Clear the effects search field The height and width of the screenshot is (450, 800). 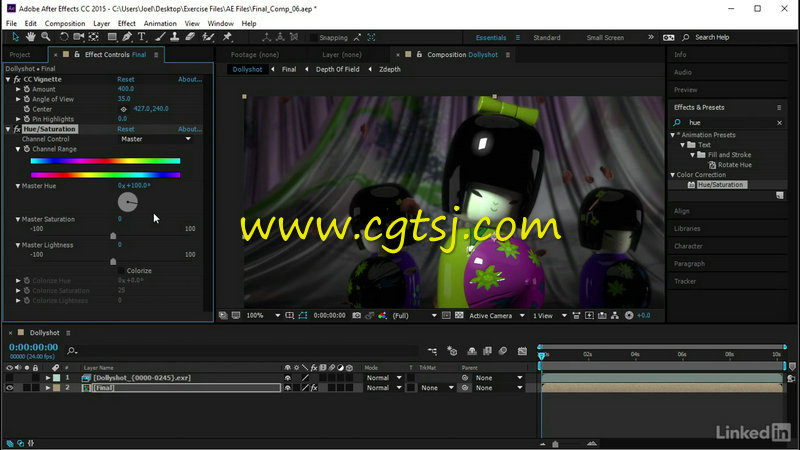[x=779, y=123]
